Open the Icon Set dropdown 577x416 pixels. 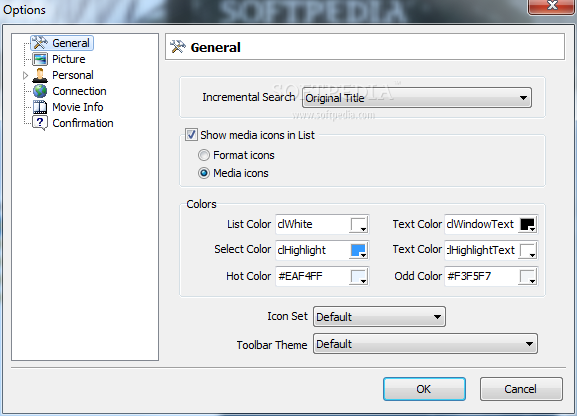point(379,317)
